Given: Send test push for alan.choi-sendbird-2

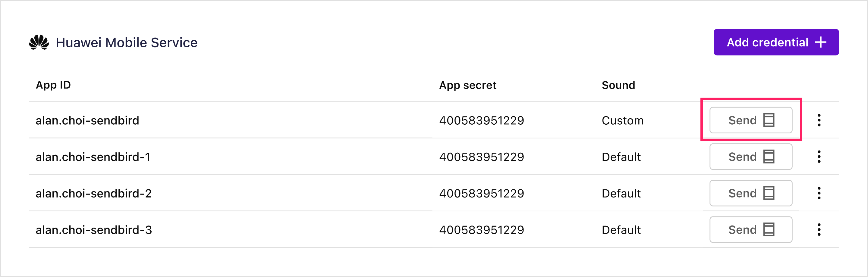Looking at the screenshot, I should (x=751, y=193).
